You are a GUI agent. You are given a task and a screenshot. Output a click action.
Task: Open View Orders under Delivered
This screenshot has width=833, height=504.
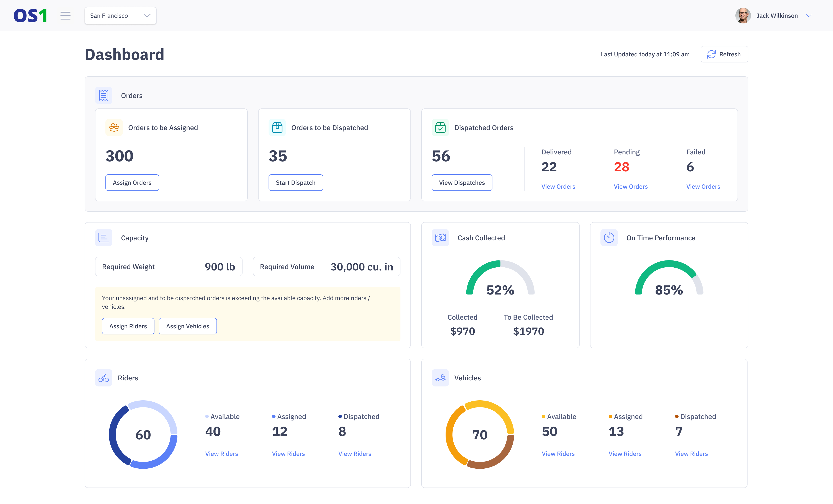(558, 187)
